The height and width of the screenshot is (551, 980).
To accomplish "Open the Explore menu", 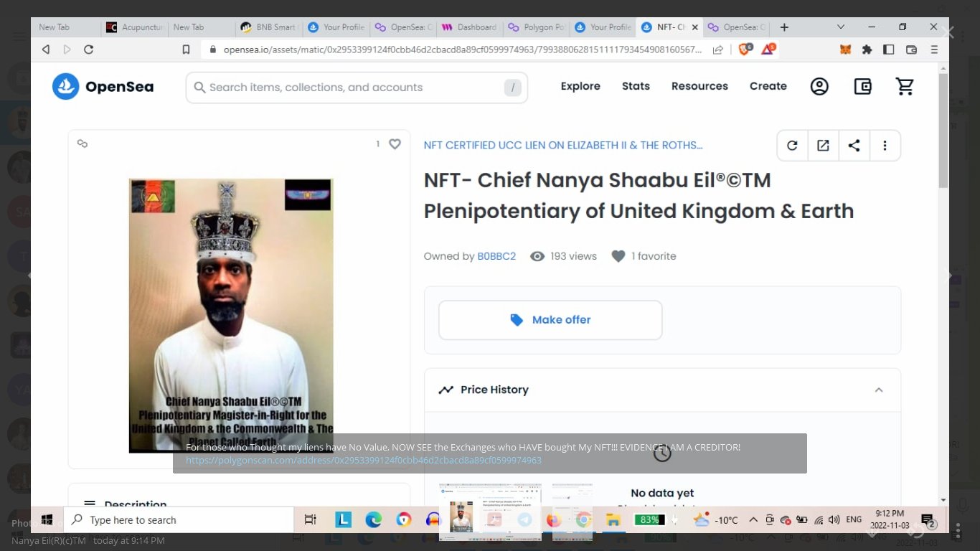I will pyautogui.click(x=580, y=86).
